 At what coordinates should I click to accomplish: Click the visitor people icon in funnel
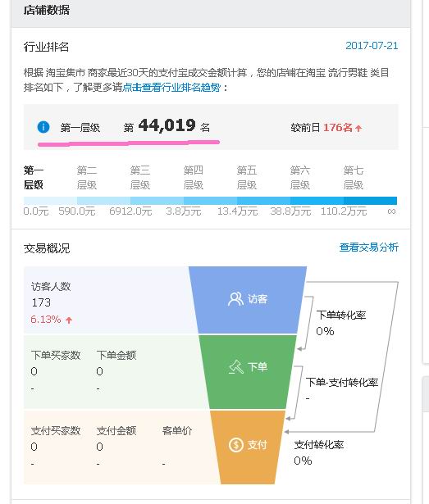tap(235, 299)
